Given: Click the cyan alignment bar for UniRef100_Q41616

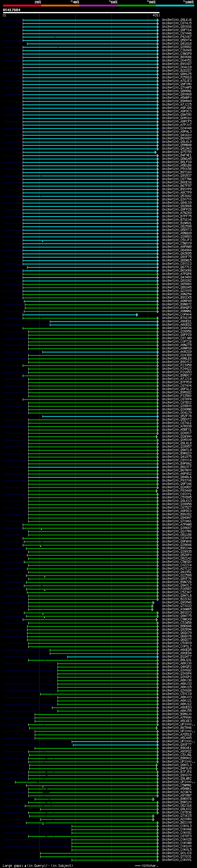Looking at the screenshot, I should [x=93, y=44].
